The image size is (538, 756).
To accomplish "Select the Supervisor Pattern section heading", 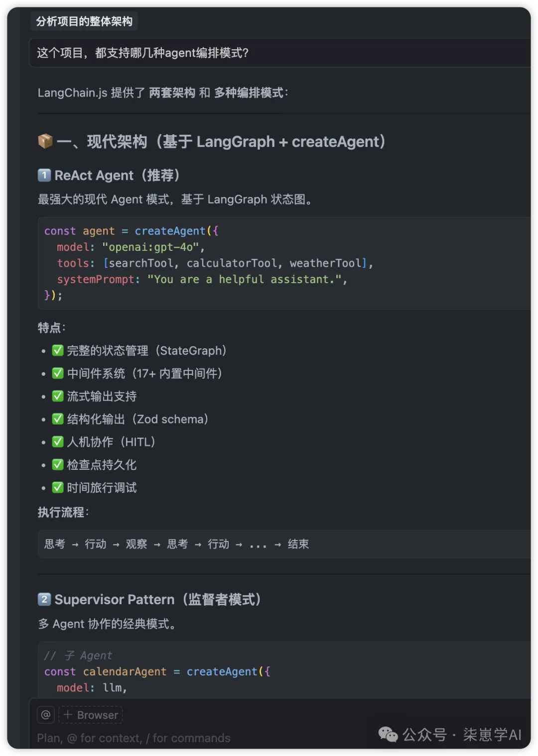I will pyautogui.click(x=158, y=599).
